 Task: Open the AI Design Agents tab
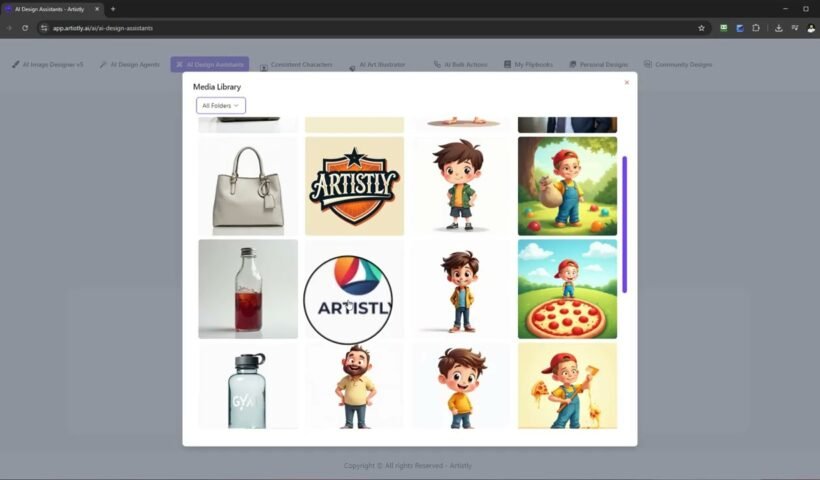tap(130, 65)
